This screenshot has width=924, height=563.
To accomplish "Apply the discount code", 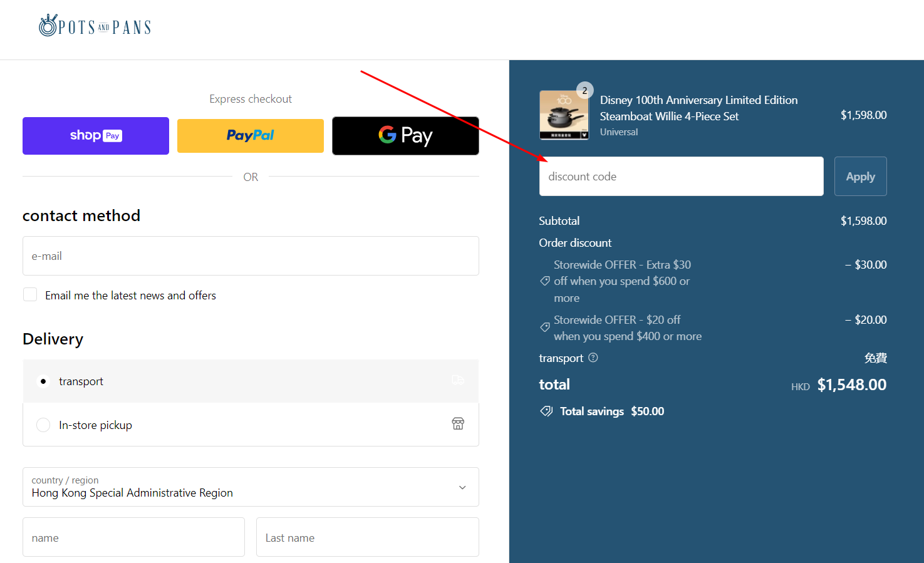I will [861, 177].
